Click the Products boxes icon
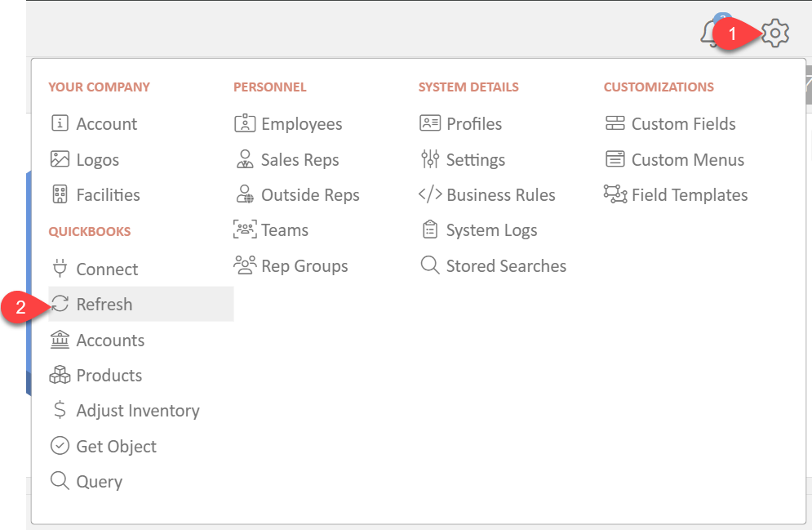812x530 pixels. click(60, 375)
